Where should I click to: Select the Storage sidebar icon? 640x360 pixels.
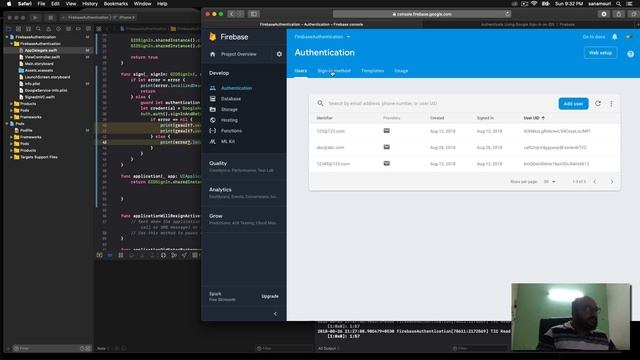[213, 109]
